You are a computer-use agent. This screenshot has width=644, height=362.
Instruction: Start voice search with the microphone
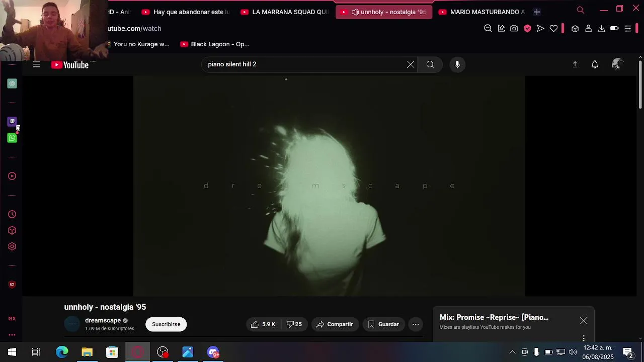(x=457, y=64)
